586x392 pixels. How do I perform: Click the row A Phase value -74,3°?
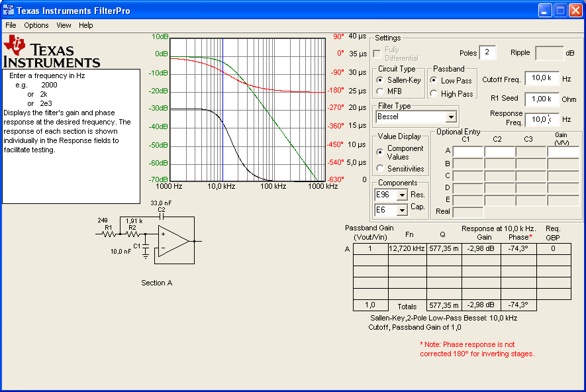click(x=518, y=249)
